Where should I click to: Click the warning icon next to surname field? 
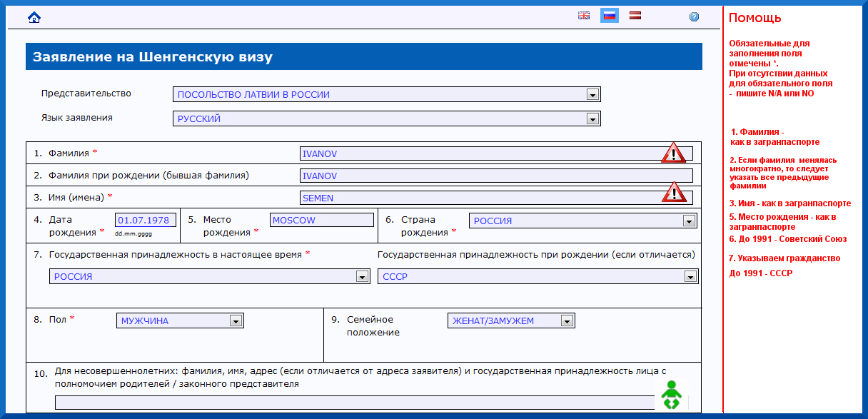673,153
